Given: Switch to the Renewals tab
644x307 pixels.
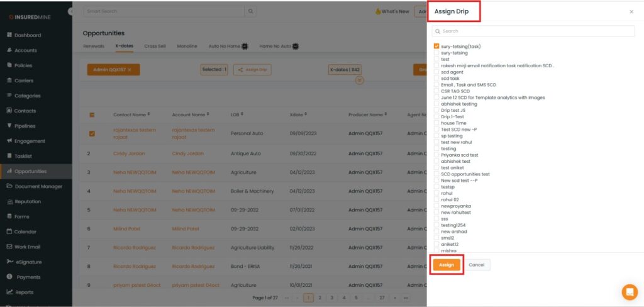Looking at the screenshot, I should (x=94, y=46).
